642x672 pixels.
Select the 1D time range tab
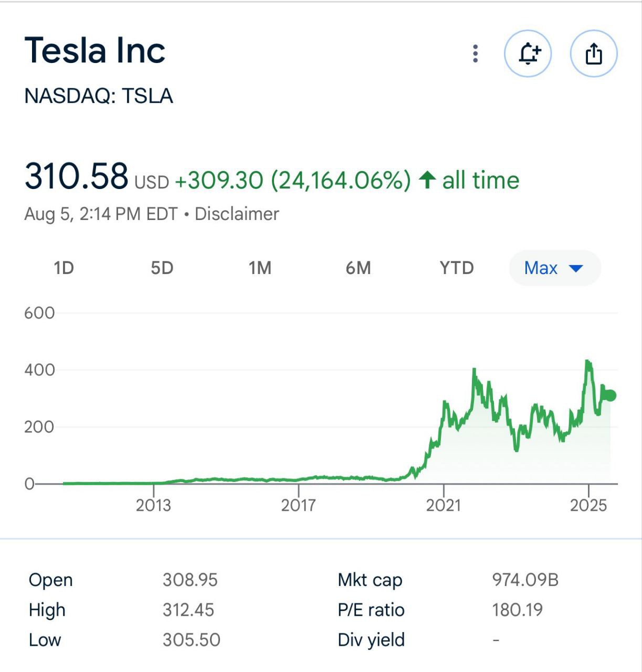(x=64, y=268)
